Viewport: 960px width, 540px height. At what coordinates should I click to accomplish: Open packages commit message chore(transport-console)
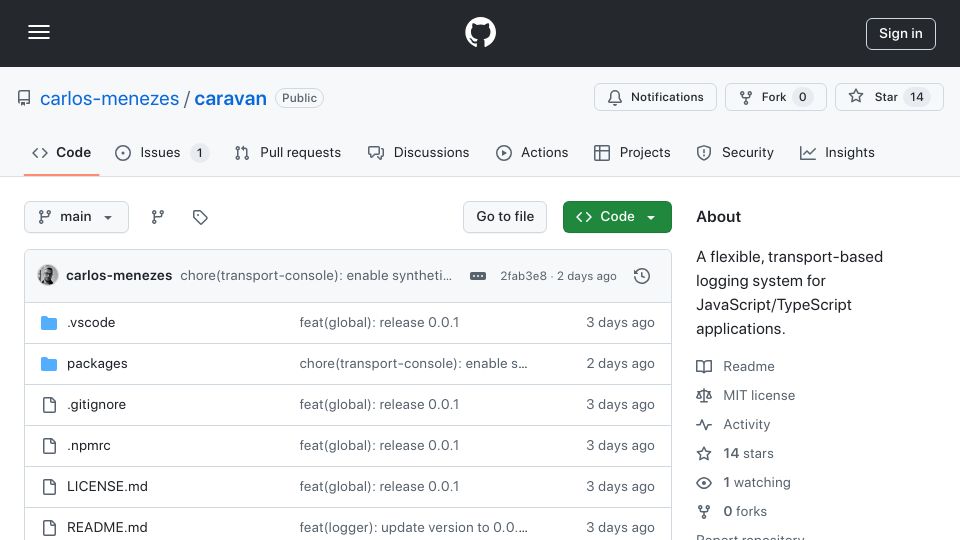[x=413, y=364]
